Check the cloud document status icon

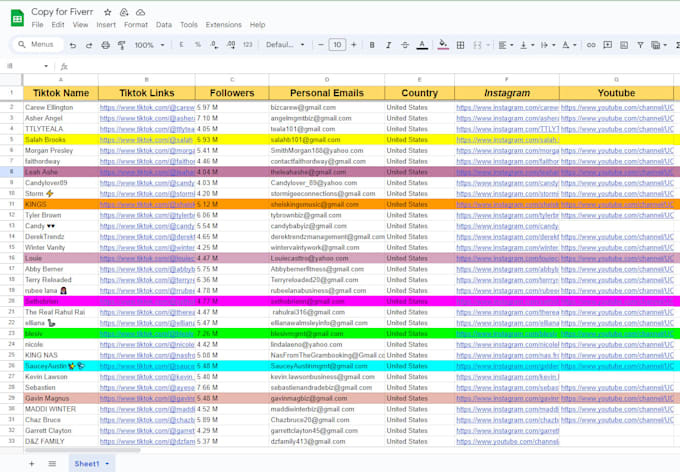tap(141, 12)
